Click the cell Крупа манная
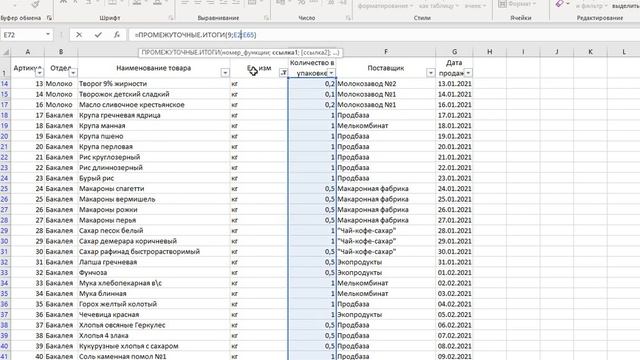Image resolution: width=640 pixels, height=360 pixels. click(153, 126)
